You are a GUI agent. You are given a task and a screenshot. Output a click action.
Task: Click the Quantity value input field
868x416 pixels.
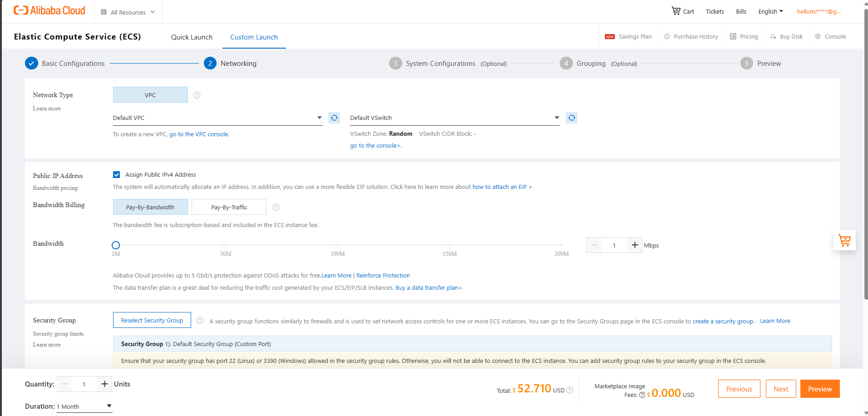coord(84,384)
